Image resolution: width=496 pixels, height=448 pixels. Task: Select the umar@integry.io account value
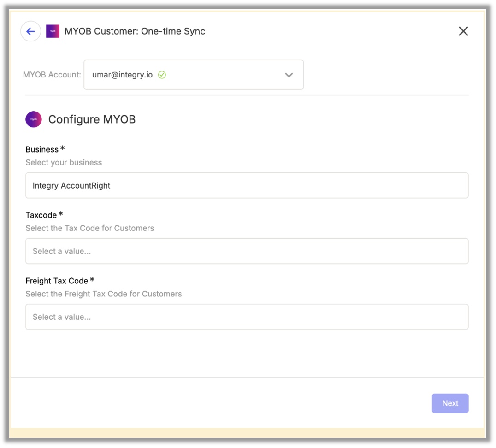point(123,75)
